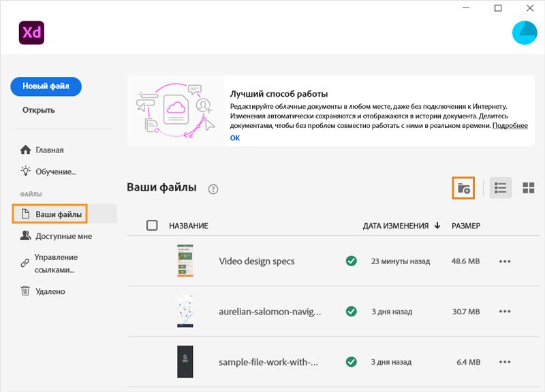This screenshot has height=392, width=545.
Task: Click the sync status icon for aurelian-salomon file
Action: (351, 311)
